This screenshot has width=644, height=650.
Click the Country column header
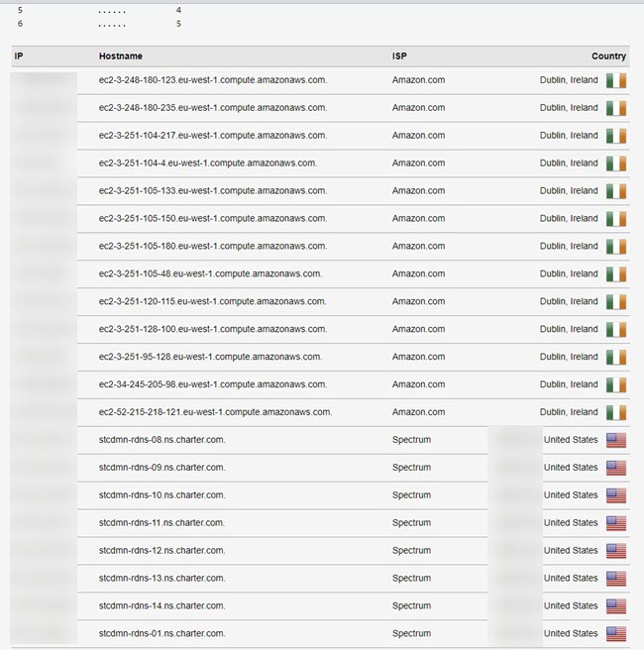click(x=608, y=55)
